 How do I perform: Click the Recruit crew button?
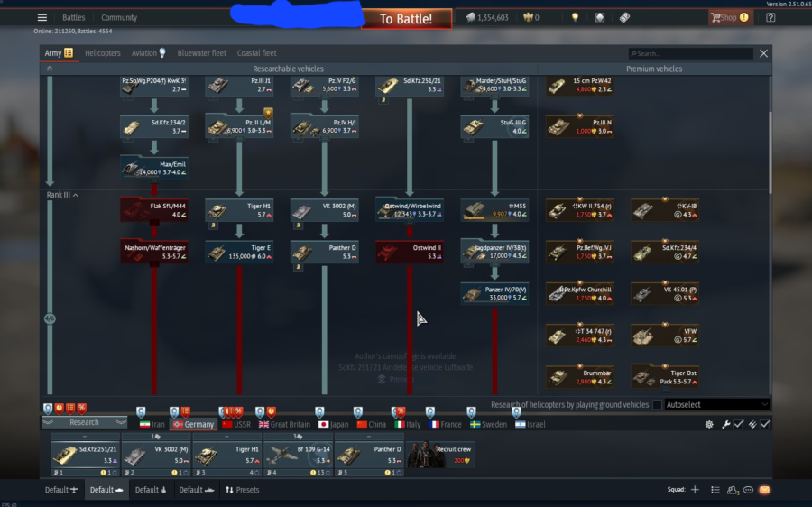click(x=439, y=455)
